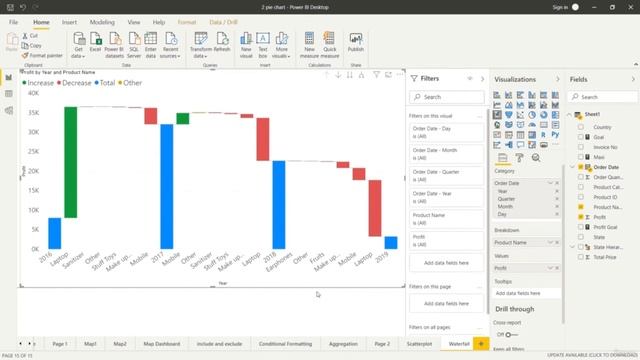Viewport: 640px width, 360px height.
Task: Remove Day from Order Date hierarchy
Action: [557, 214]
